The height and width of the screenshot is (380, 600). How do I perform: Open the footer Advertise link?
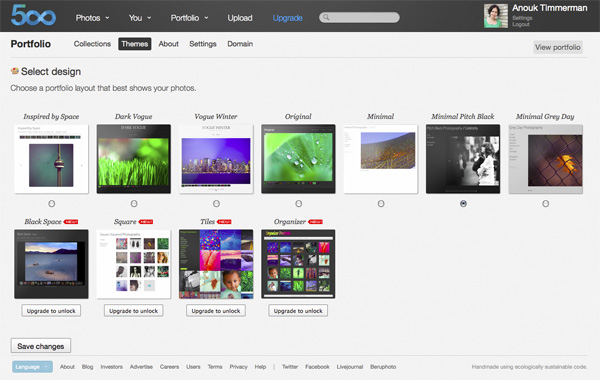141,367
